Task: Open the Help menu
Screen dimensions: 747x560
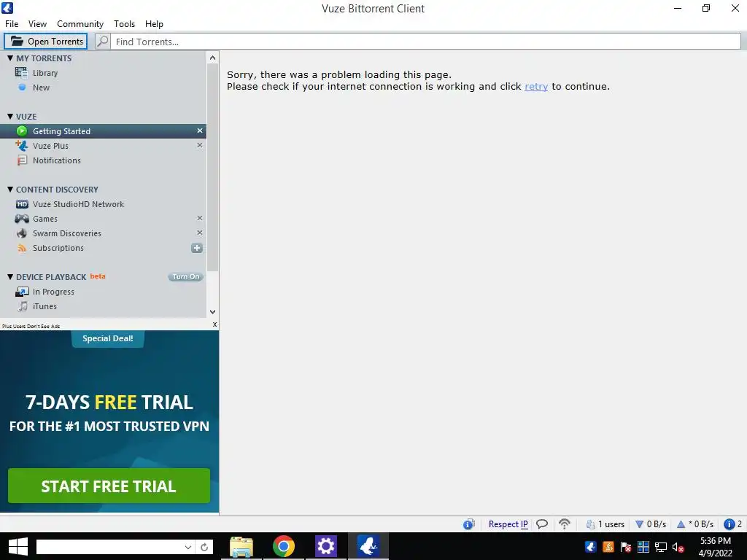Action: coord(154,24)
